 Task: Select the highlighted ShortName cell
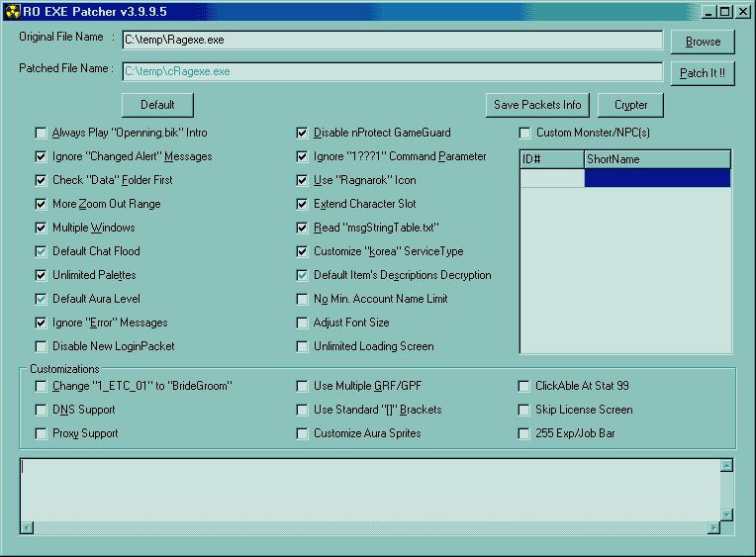pos(658,178)
